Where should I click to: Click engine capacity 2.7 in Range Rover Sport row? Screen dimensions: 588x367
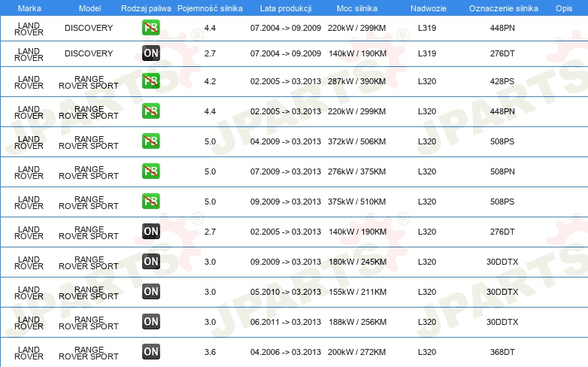tap(210, 232)
